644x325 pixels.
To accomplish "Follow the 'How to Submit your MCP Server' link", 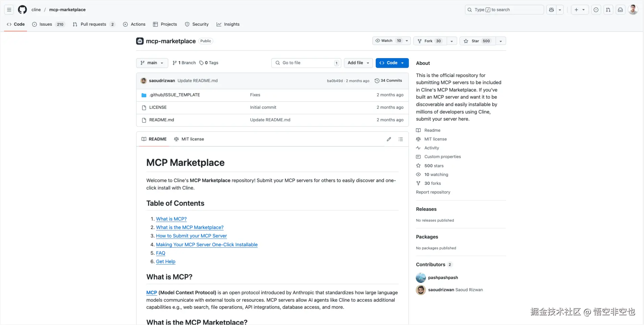I will click(191, 236).
